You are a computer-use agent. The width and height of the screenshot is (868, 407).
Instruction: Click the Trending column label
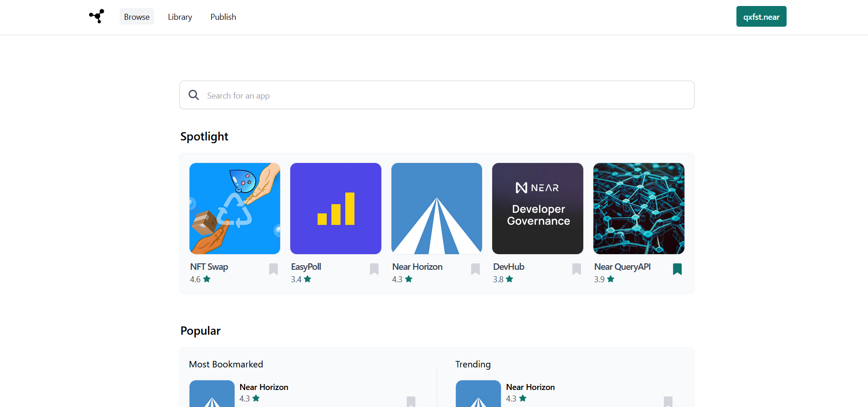click(x=473, y=364)
